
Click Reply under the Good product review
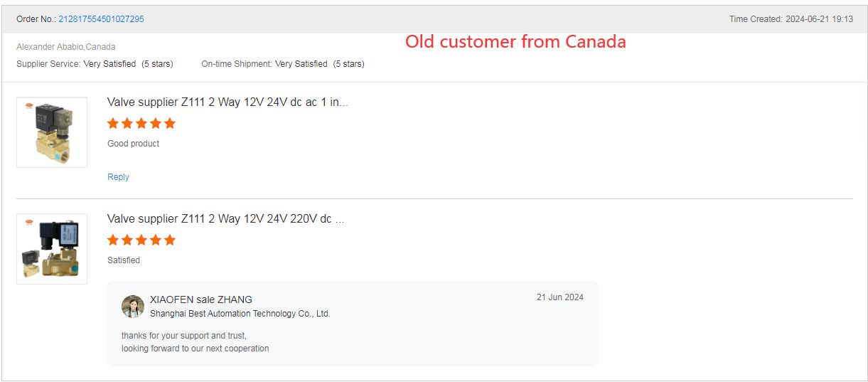(x=118, y=177)
